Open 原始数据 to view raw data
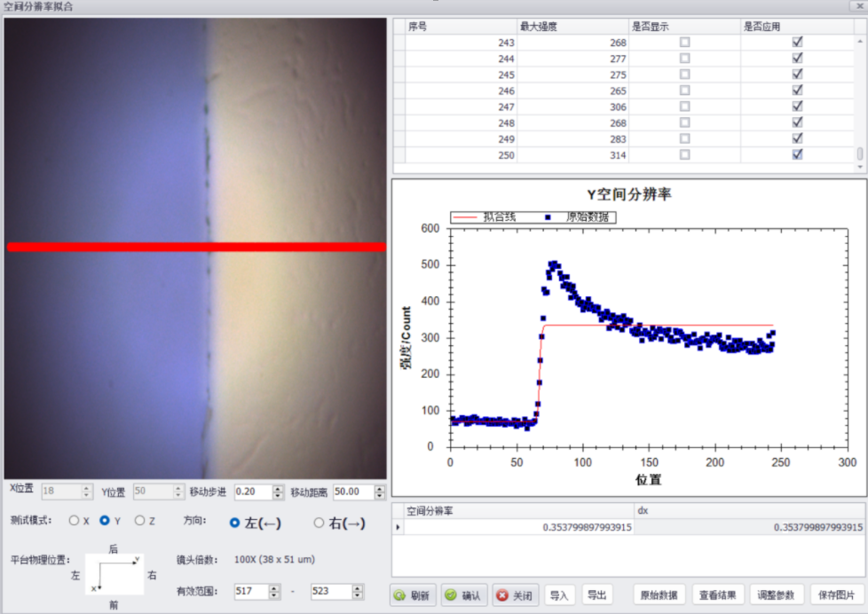868x614 pixels. coord(659,594)
